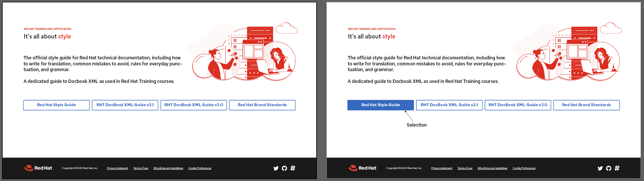
Task: Open Privacy statement link in right footer
Action: coord(442,168)
